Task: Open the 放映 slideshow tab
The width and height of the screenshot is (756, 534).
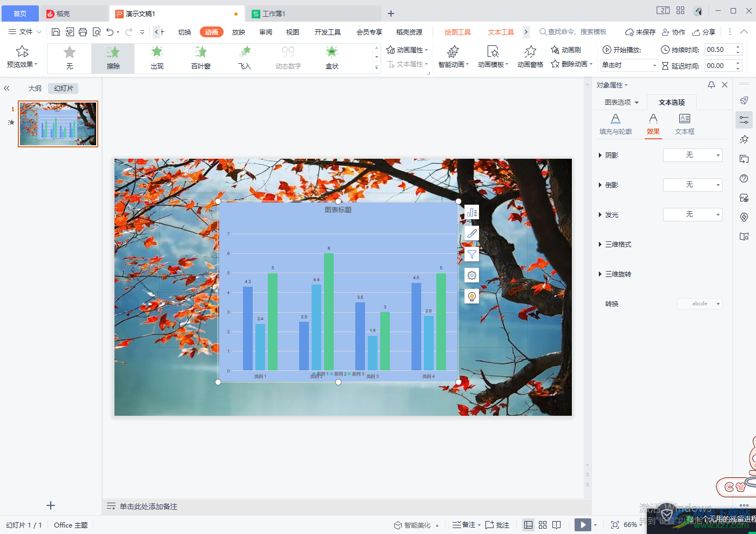Action: (x=239, y=32)
